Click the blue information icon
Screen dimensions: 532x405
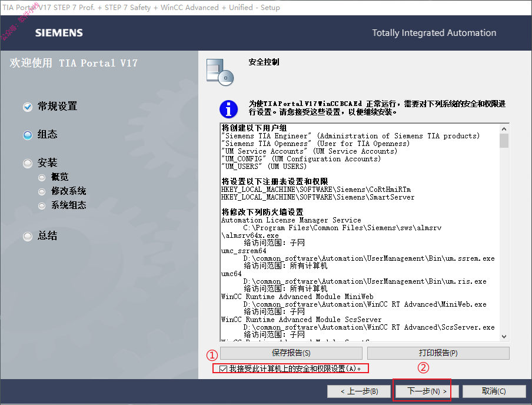228,109
